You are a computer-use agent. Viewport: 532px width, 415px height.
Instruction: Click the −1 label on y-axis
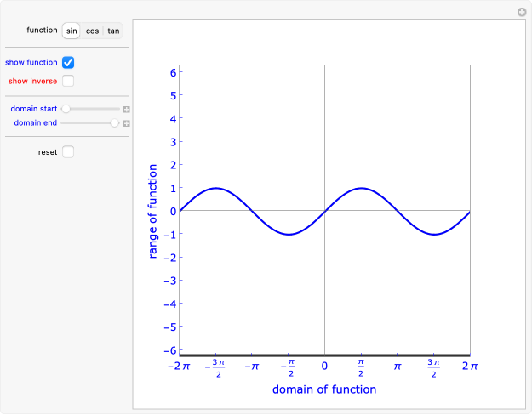170,235
